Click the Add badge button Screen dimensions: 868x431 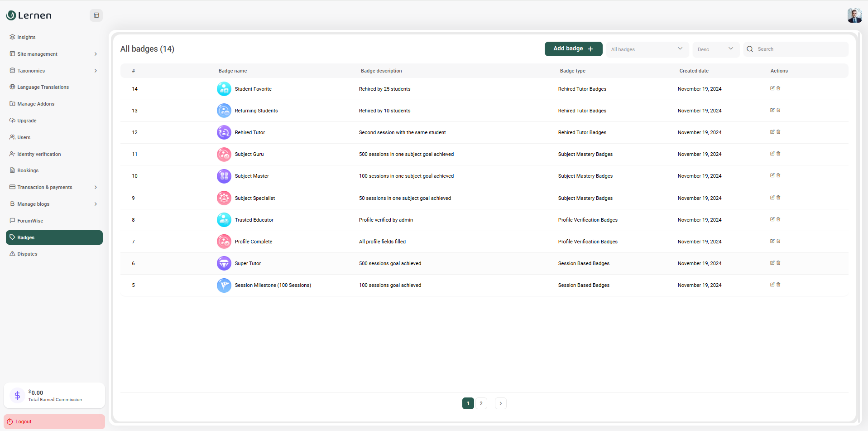tap(573, 49)
